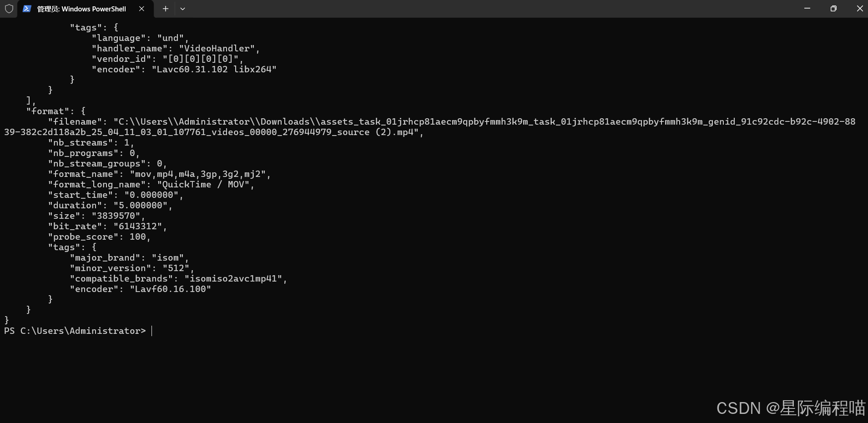Click the PowerShell icon on the active tab
This screenshot has height=423, width=868.
27,9
